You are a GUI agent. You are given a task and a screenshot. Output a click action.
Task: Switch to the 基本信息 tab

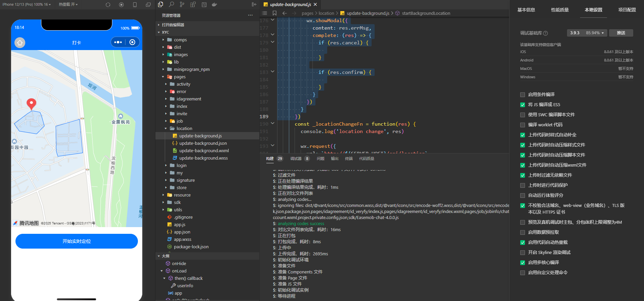tap(526, 10)
